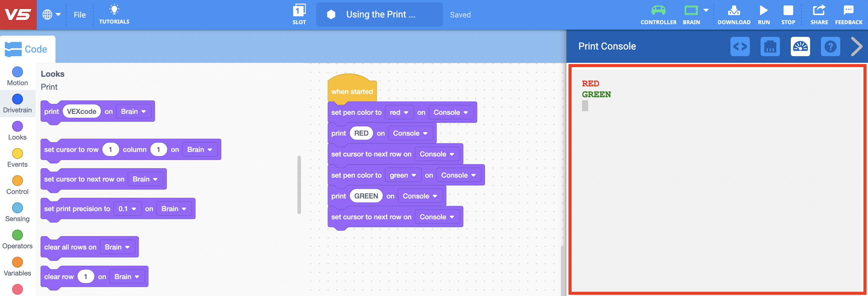Open the File menu
Screen dimensions: 868x296
coord(80,14)
